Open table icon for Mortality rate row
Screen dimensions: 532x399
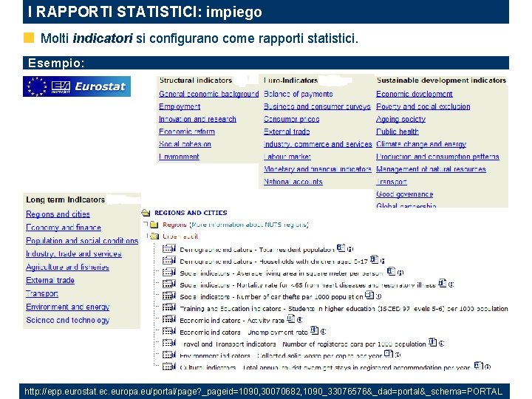[169, 284]
